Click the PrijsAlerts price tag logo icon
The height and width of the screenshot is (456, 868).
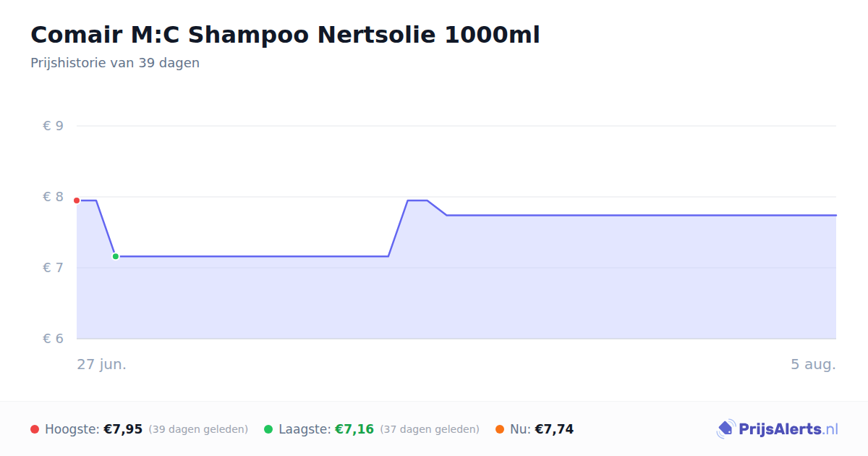pyautogui.click(x=726, y=429)
